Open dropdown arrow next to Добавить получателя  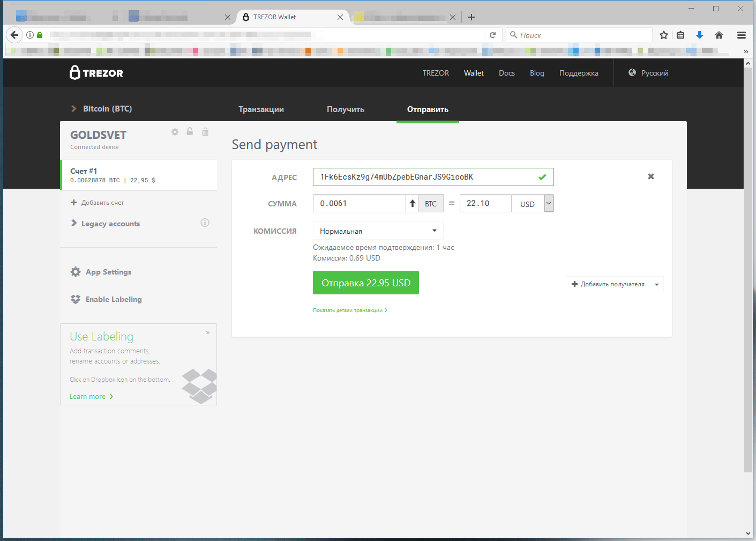tap(657, 284)
